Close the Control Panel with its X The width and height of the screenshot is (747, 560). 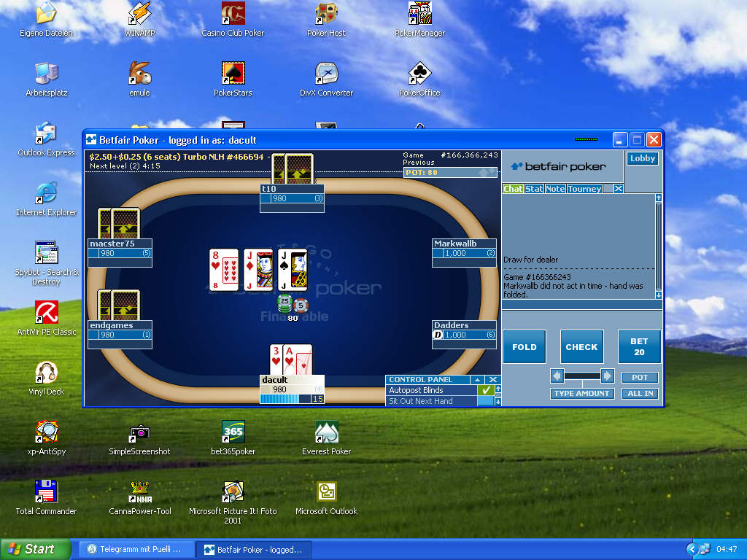click(x=493, y=379)
